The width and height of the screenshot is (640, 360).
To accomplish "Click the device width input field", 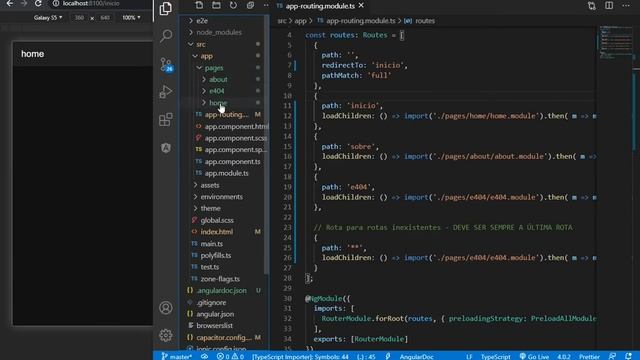I will (80, 18).
